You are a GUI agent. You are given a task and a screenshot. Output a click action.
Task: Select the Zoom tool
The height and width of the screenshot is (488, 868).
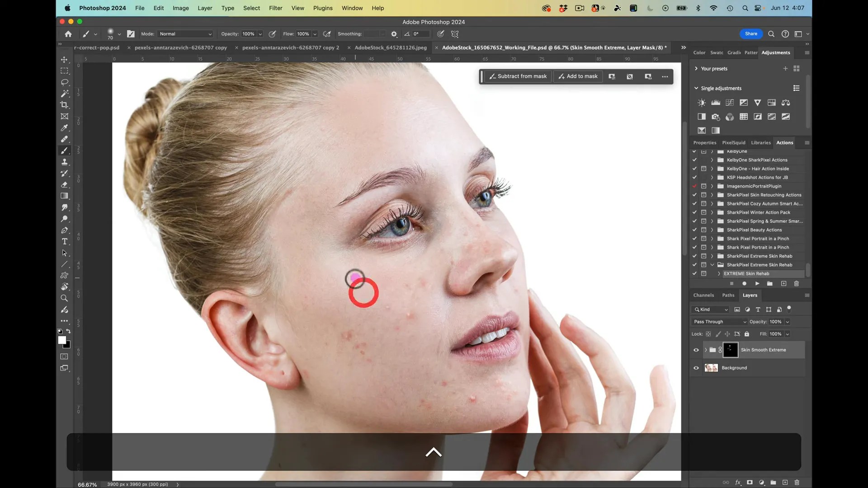pos(64,298)
